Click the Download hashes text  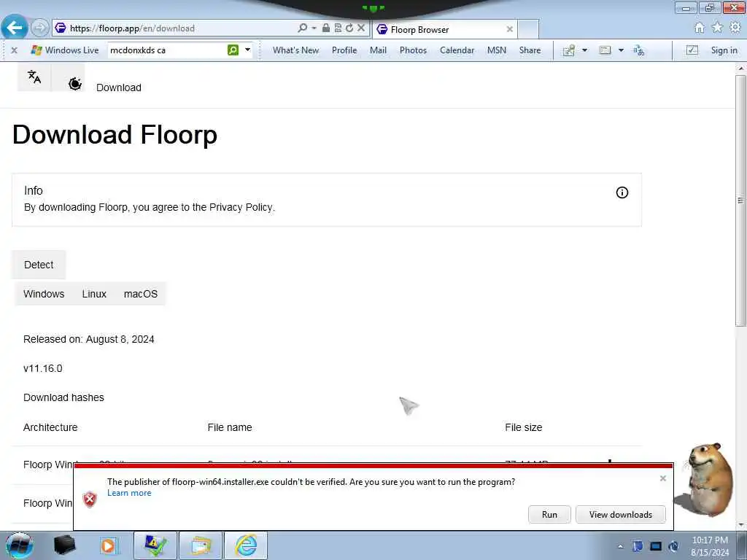pyautogui.click(x=63, y=397)
